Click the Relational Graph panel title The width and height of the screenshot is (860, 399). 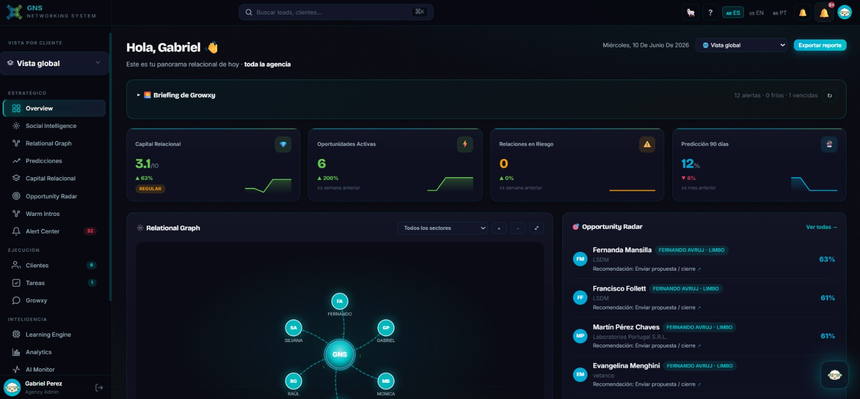click(x=173, y=228)
